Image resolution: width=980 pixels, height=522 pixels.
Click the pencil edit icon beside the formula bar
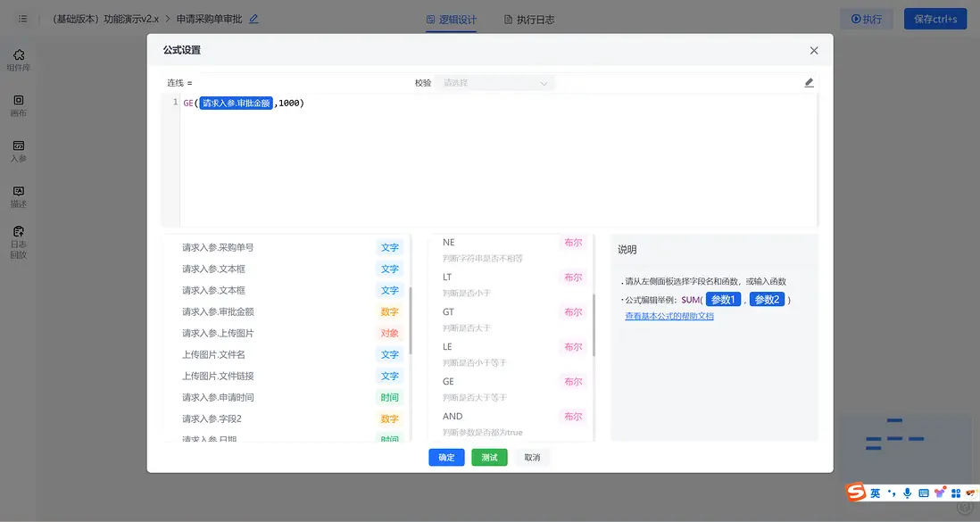(x=809, y=81)
